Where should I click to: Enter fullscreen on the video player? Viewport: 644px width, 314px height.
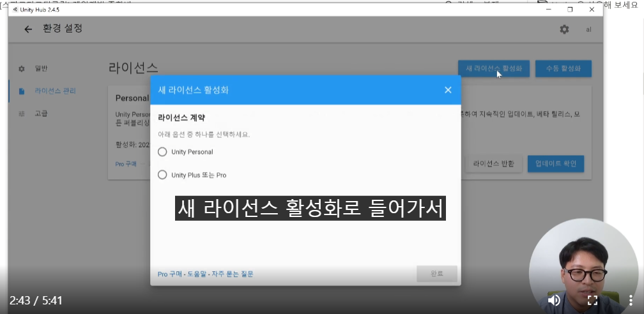coord(592,300)
